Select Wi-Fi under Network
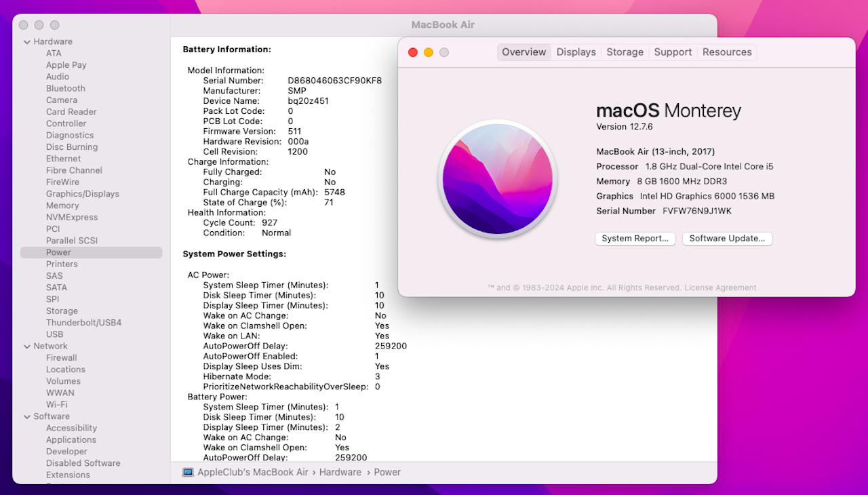 [x=56, y=404]
